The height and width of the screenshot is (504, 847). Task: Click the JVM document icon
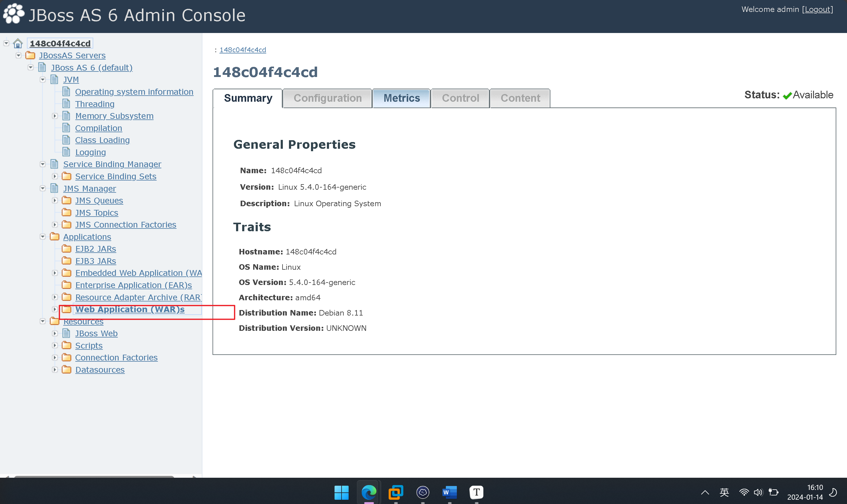click(x=54, y=79)
